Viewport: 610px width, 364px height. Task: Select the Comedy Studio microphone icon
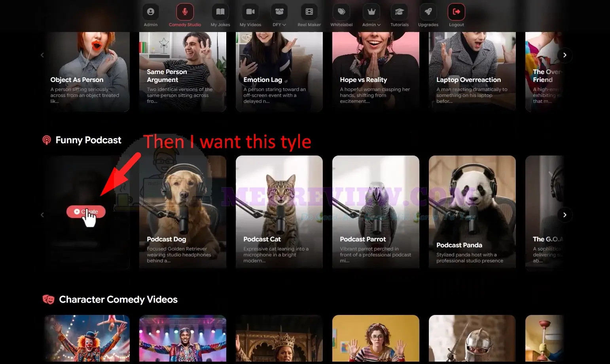click(x=185, y=12)
